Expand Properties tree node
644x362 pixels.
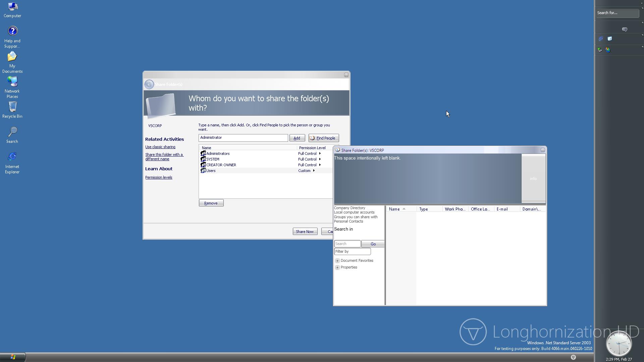coord(337,267)
